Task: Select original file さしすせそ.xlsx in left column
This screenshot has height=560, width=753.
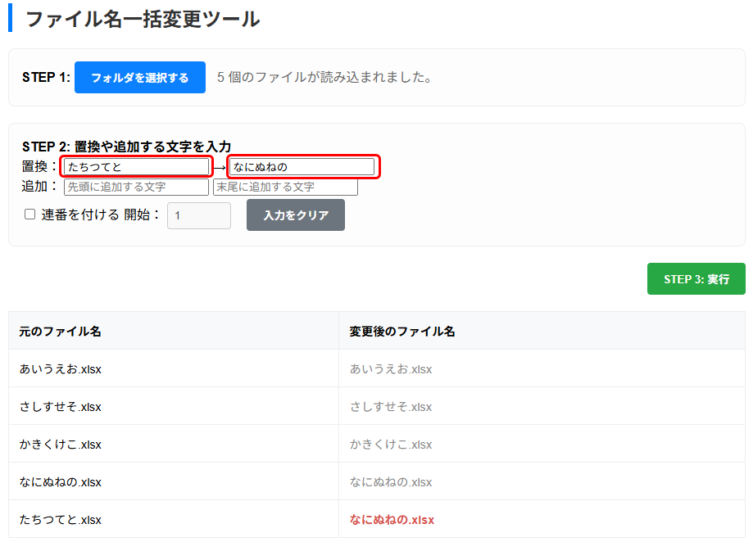Action: (x=61, y=407)
